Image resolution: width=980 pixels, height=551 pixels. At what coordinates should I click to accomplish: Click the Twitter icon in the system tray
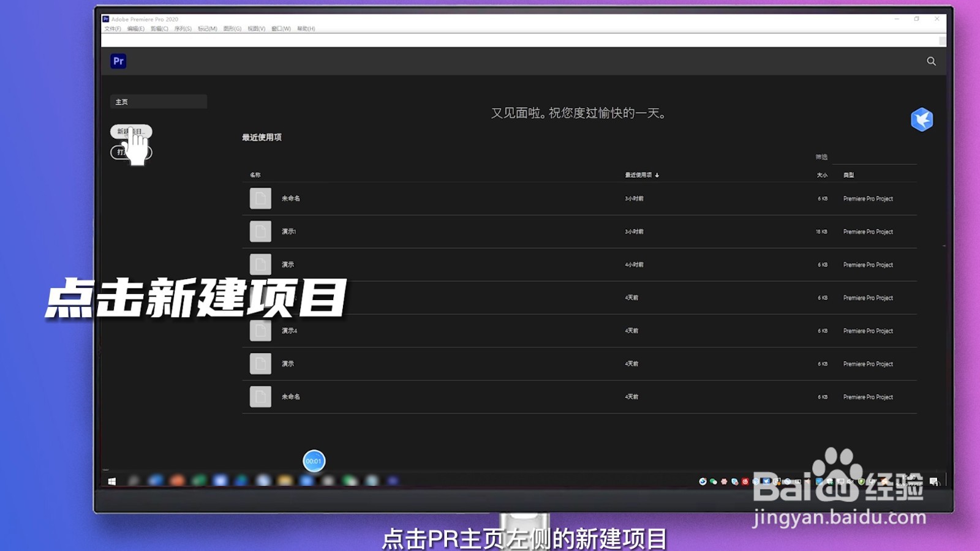(767, 482)
